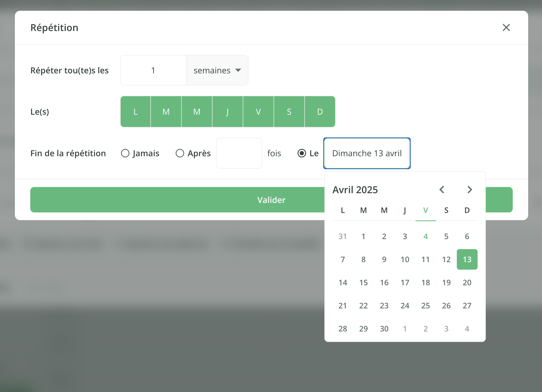
Task: Navigate to the previous month in the calendar
Action: [442, 190]
